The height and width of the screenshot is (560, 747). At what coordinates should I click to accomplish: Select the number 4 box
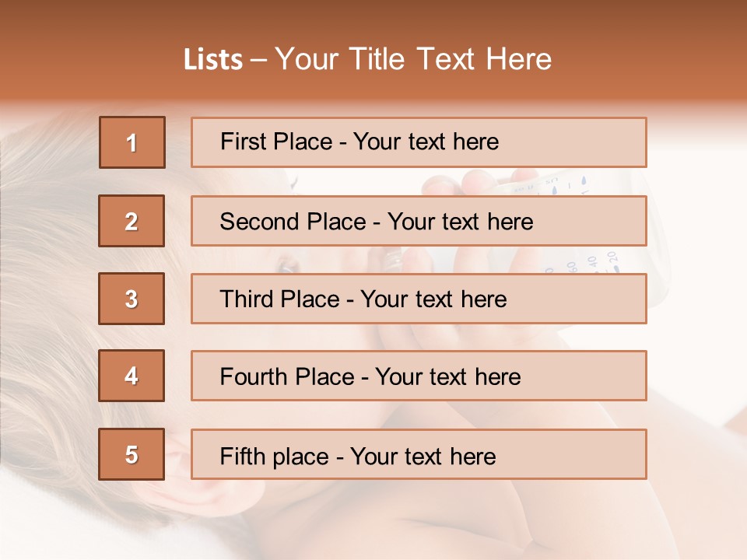tap(132, 376)
